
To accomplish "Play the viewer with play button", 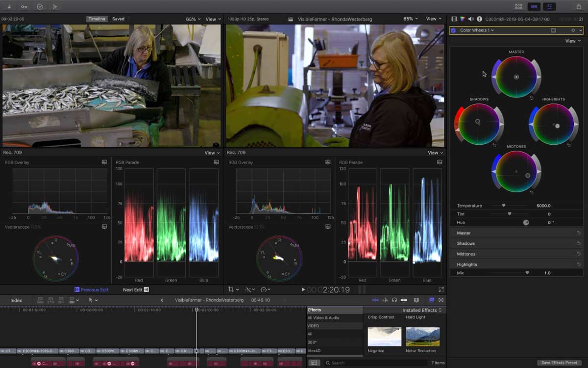I will 303,290.
